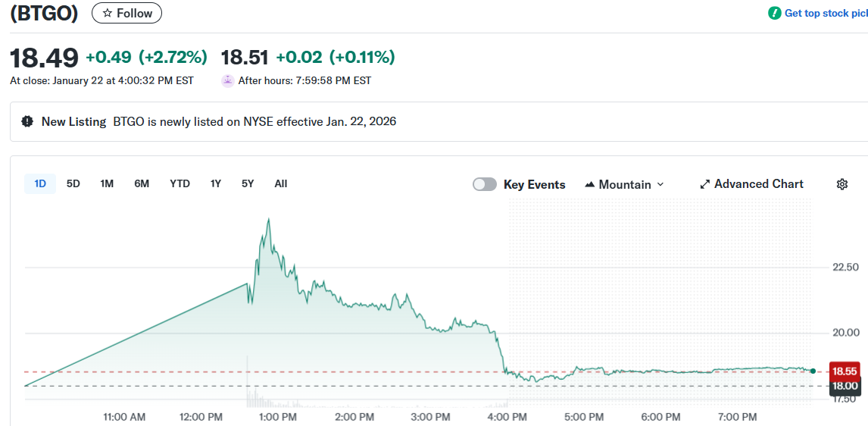The image size is (868, 426).
Task: Click the green top stock picks icon
Action: [774, 13]
